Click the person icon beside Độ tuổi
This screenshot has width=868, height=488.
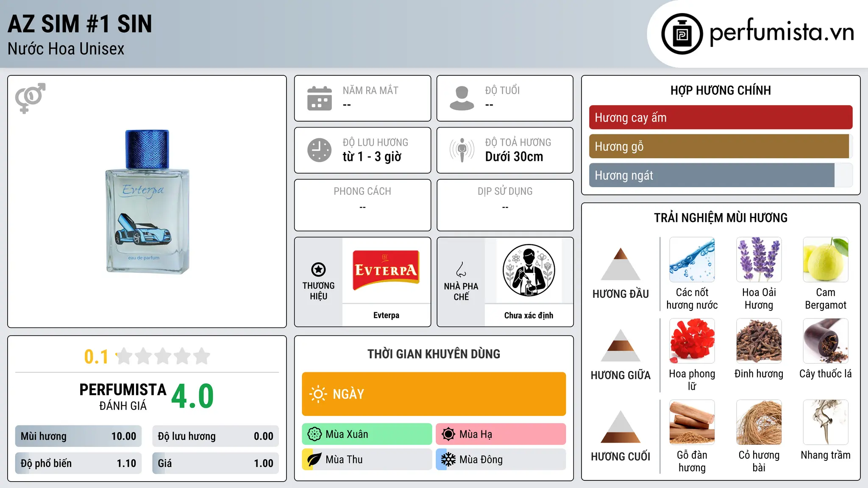point(462,98)
